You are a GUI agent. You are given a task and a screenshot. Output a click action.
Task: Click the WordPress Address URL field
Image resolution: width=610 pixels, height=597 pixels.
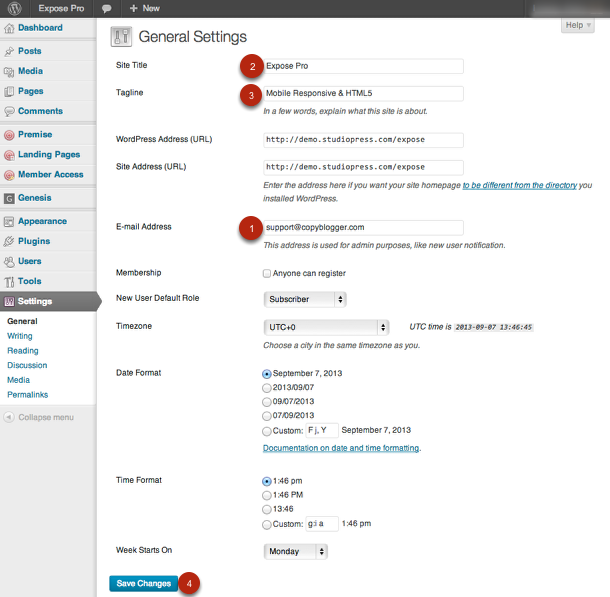click(x=363, y=140)
